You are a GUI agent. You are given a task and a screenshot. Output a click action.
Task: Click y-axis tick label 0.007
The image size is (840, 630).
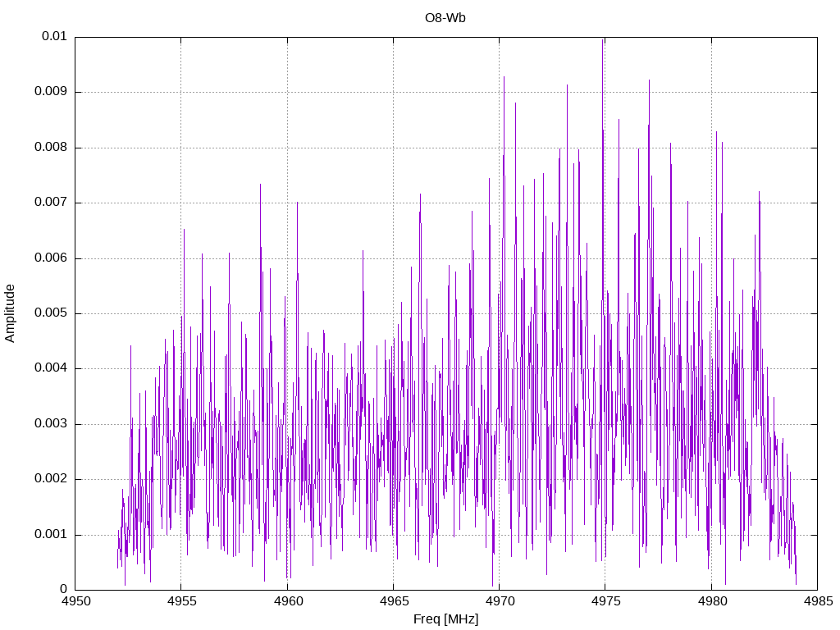coord(51,203)
